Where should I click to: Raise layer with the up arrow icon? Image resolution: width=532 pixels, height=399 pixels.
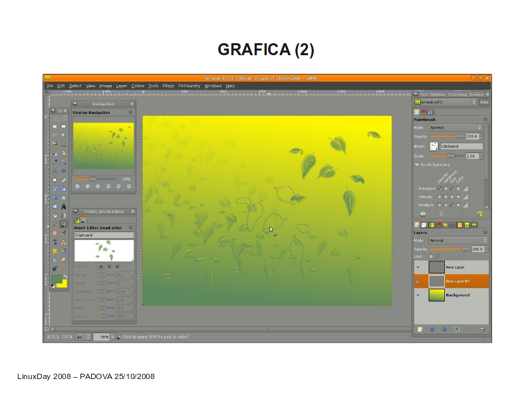coord(432,329)
